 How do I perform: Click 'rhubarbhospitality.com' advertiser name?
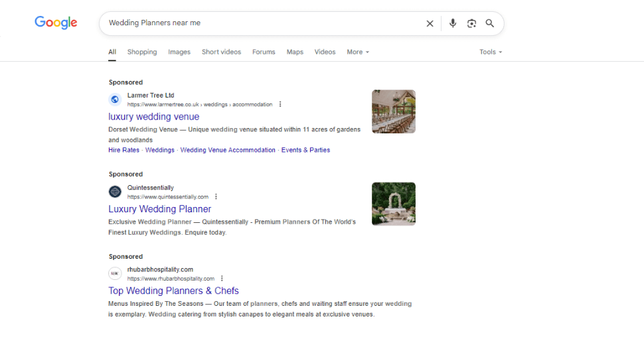(160, 269)
